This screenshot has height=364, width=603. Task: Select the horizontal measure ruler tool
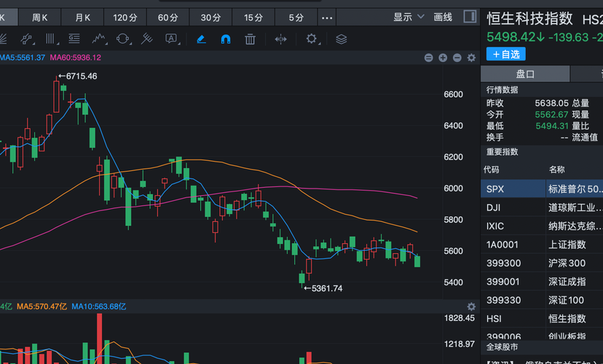[280, 39]
